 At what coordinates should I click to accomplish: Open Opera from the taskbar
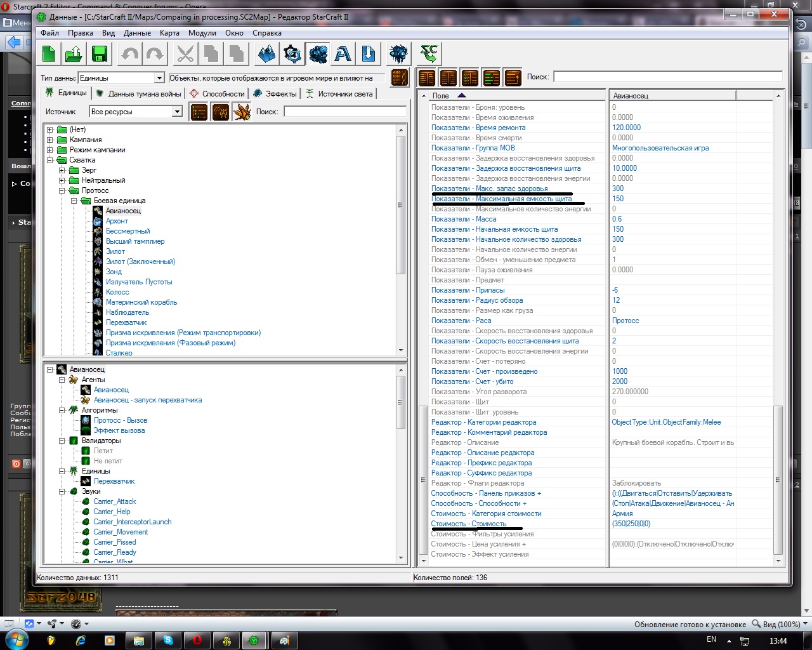pyautogui.click(x=197, y=640)
